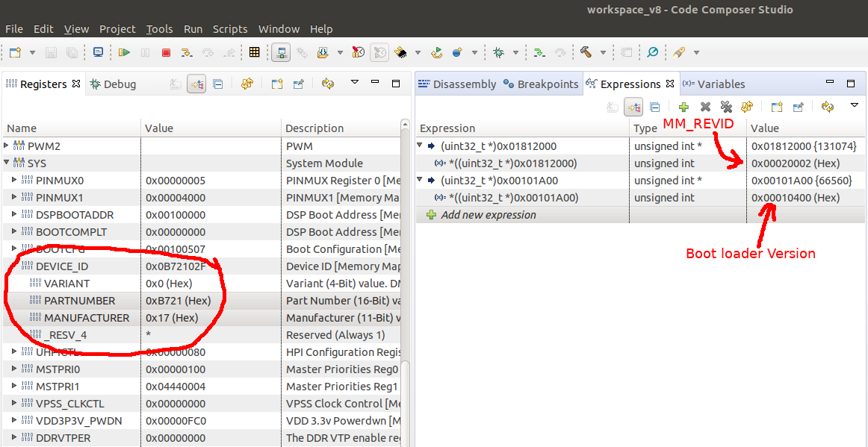Open the Expressions view menu triangle
The height and width of the screenshot is (447, 868).
tap(854, 104)
